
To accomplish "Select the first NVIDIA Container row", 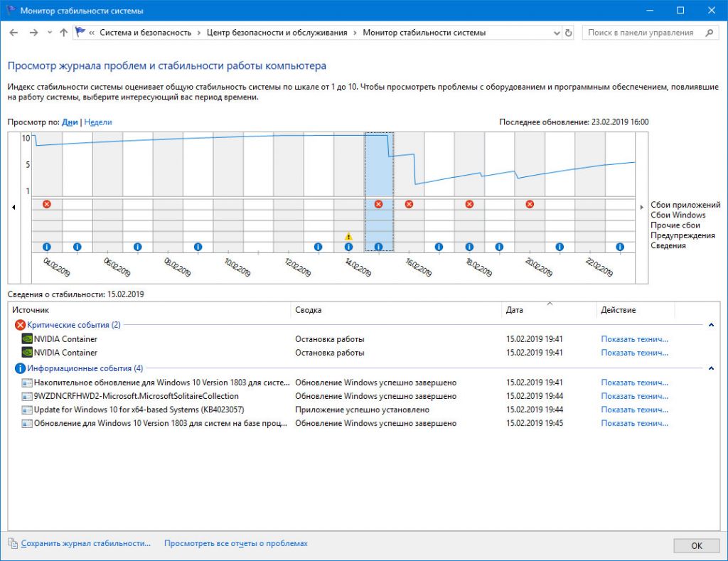I will pos(65,339).
